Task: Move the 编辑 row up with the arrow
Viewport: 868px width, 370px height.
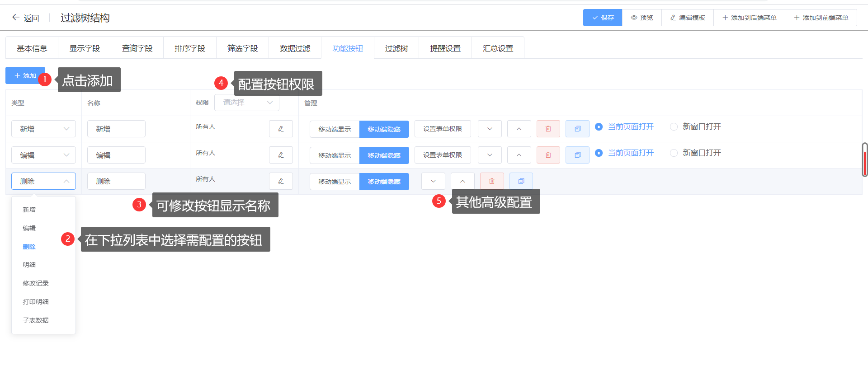Action: [x=519, y=155]
